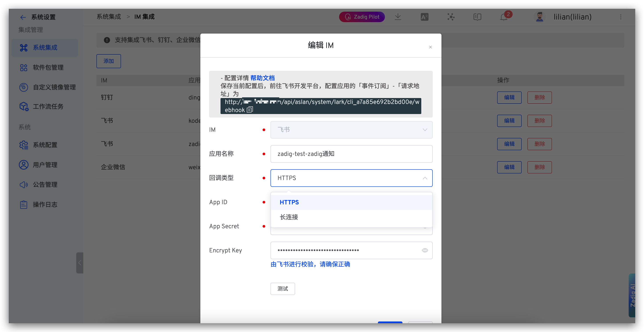Open notifications bell with badge

(504, 17)
